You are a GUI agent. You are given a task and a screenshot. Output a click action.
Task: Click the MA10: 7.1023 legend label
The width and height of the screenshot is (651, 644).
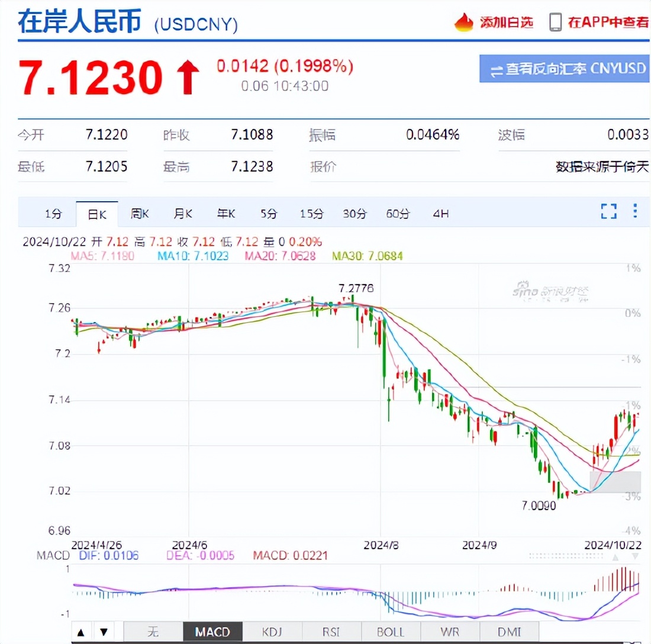tap(193, 256)
